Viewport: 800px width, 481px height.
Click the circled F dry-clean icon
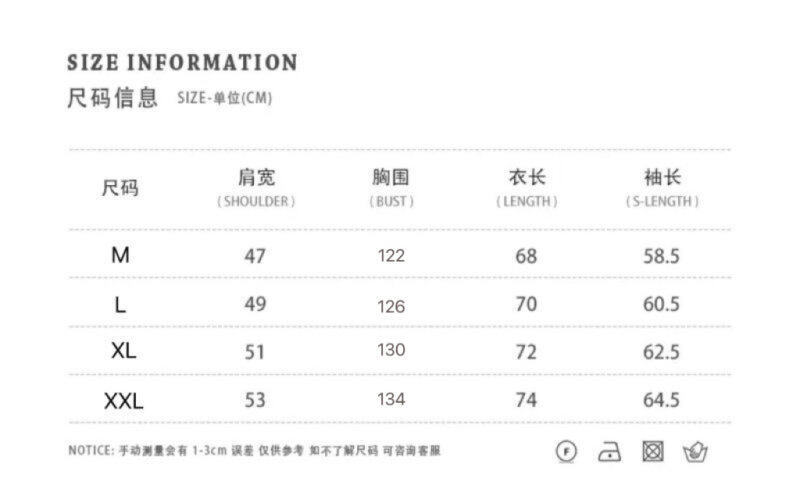566,451
